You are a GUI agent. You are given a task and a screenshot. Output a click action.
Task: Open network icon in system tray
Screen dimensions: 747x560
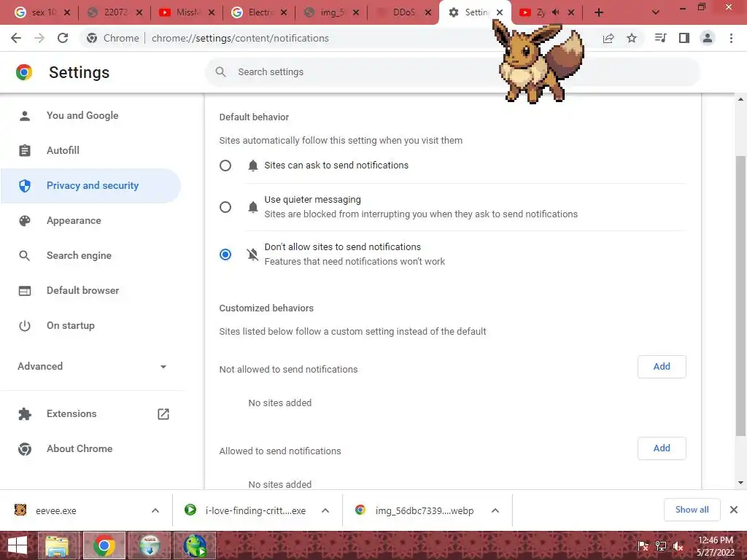(x=661, y=546)
